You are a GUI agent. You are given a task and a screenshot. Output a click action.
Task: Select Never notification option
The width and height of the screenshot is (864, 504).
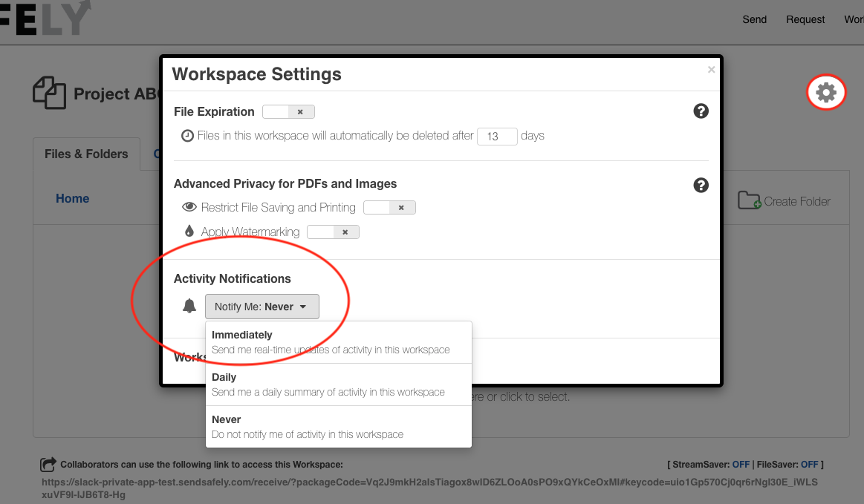coord(338,427)
